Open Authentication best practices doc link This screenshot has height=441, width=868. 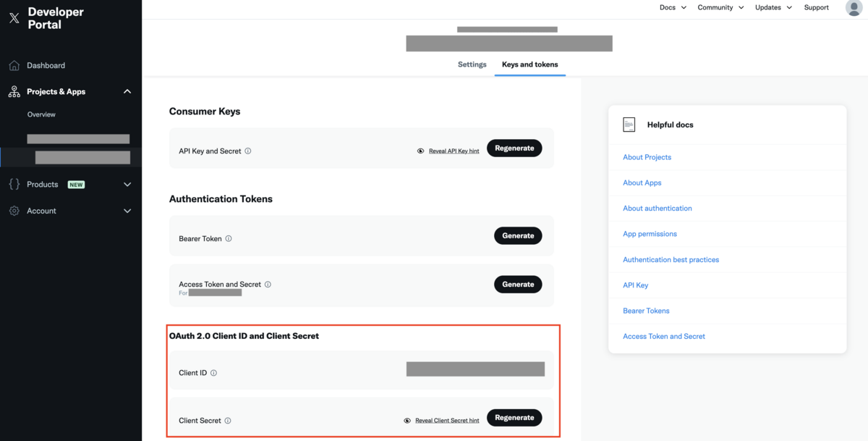(671, 259)
